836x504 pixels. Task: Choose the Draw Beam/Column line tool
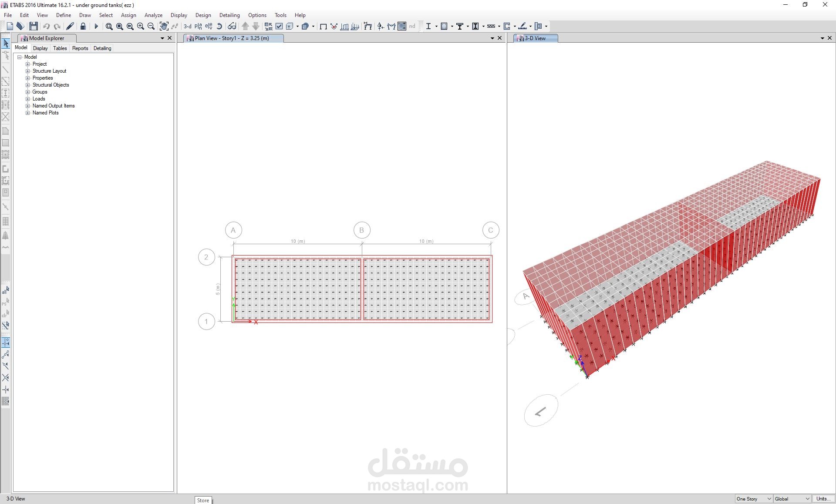point(6,70)
